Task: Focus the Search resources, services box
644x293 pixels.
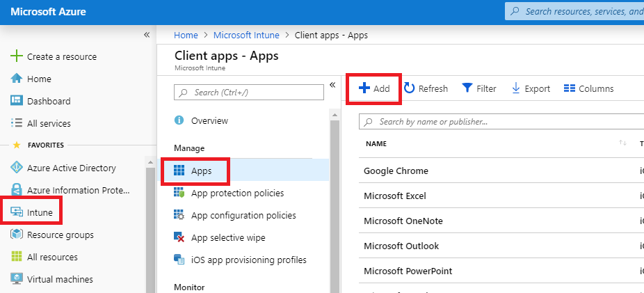Action: click(574, 12)
